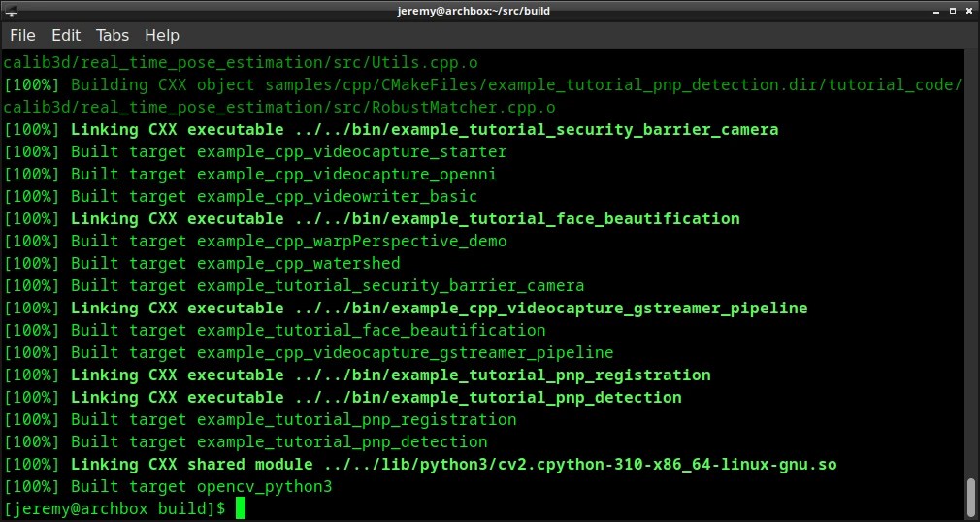Click 'Built target example_tutorial_security_barrier_camera' line

(x=294, y=285)
